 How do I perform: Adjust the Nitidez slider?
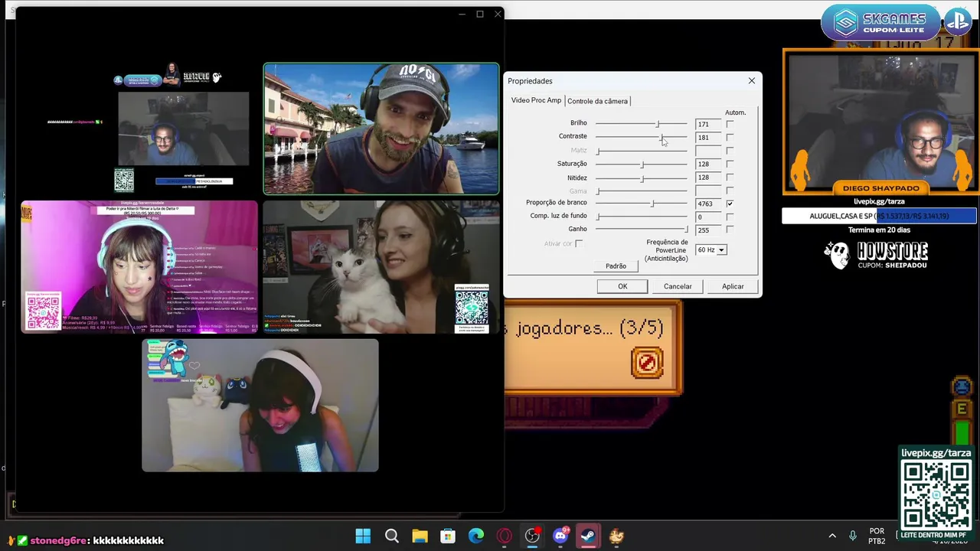click(x=642, y=178)
